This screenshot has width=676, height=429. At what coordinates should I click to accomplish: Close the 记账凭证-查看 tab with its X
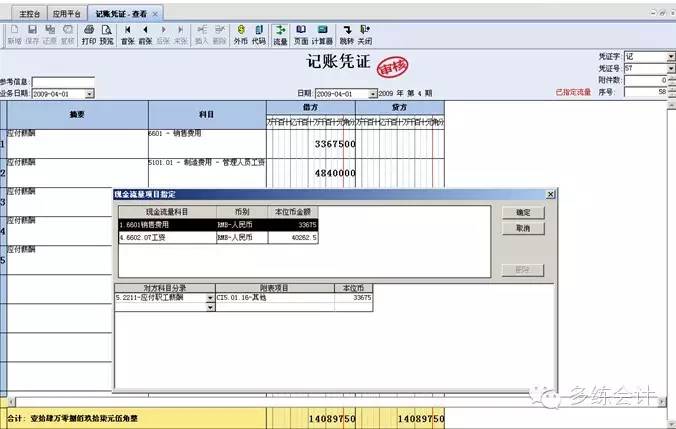click(155, 14)
